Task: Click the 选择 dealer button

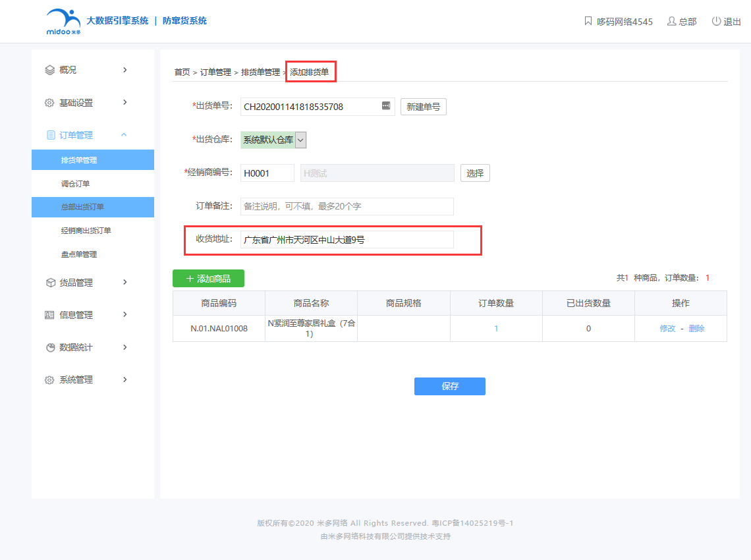Action: pos(475,173)
